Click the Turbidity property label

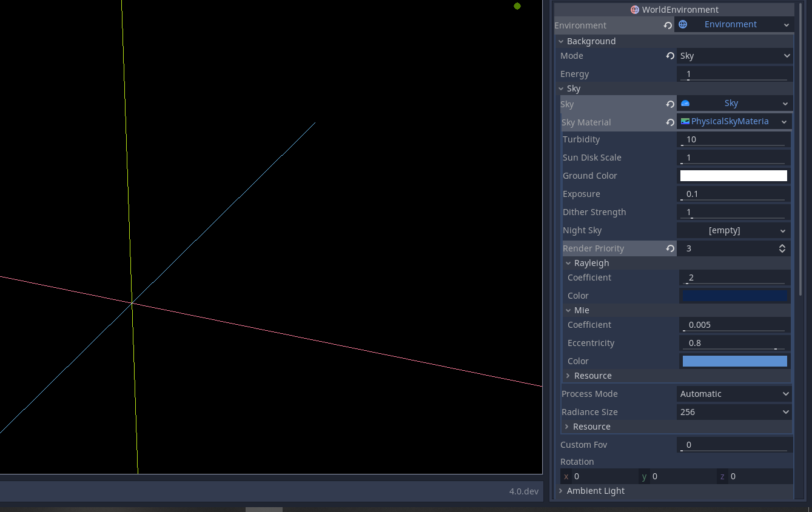pos(581,139)
